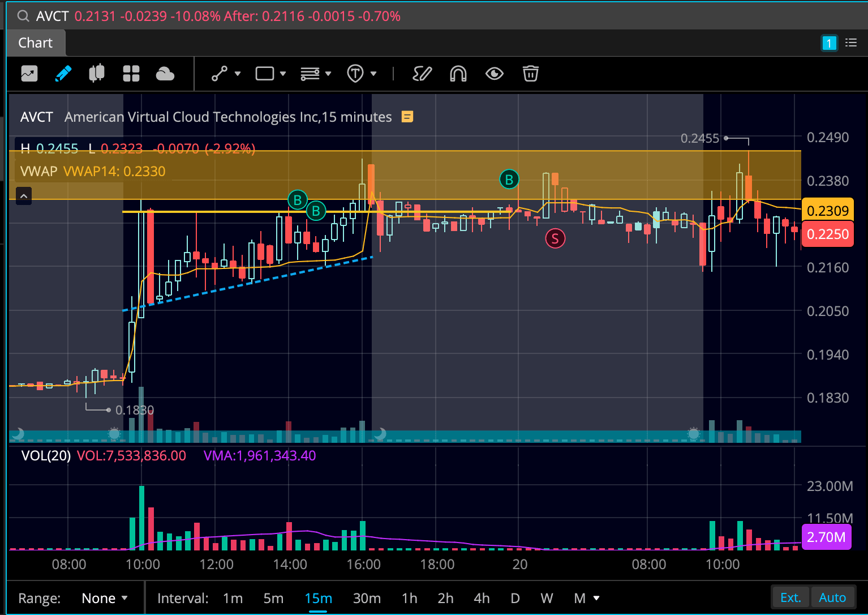868x615 pixels.
Task: Open the candlestick style icon
Action: click(x=97, y=74)
